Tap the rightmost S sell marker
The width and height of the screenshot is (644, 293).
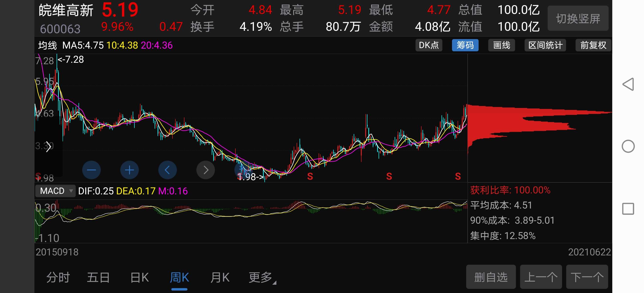458,177
